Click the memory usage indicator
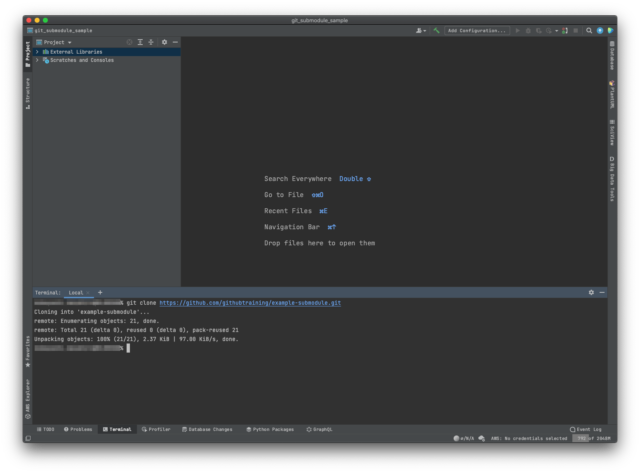This screenshot has height=473, width=640. point(592,438)
